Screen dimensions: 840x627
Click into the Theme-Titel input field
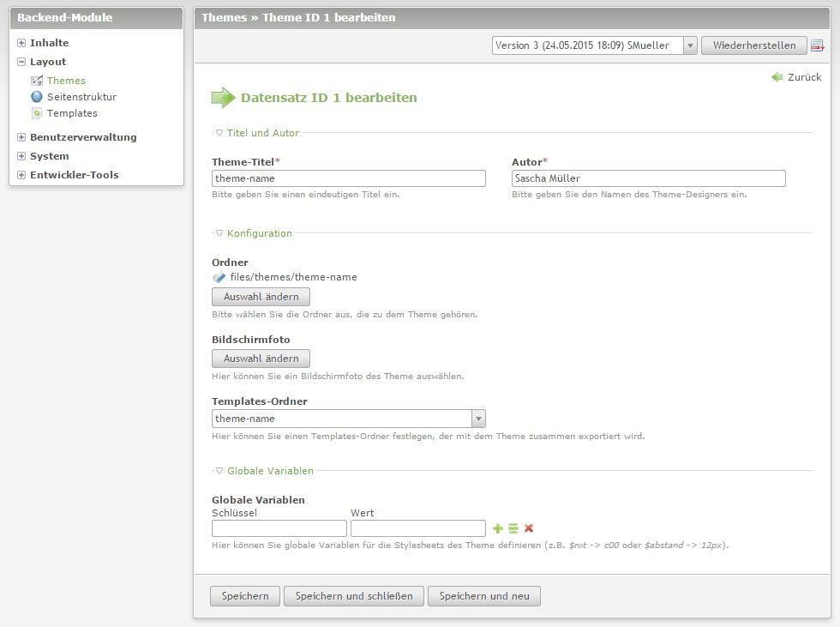pos(348,178)
